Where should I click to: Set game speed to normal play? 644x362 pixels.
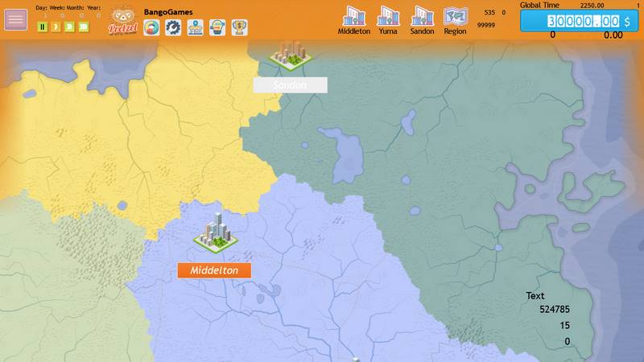point(56,27)
